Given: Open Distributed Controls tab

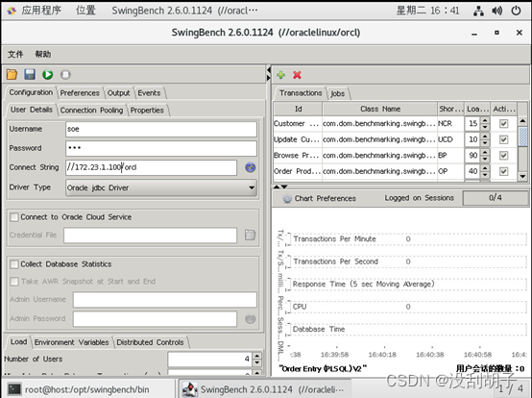Looking at the screenshot, I should point(150,342).
